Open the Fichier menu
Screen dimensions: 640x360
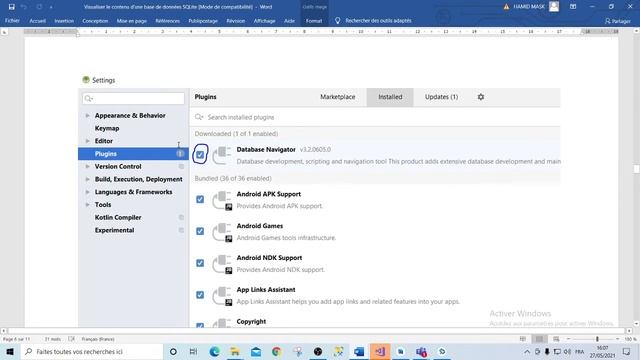coord(12,20)
